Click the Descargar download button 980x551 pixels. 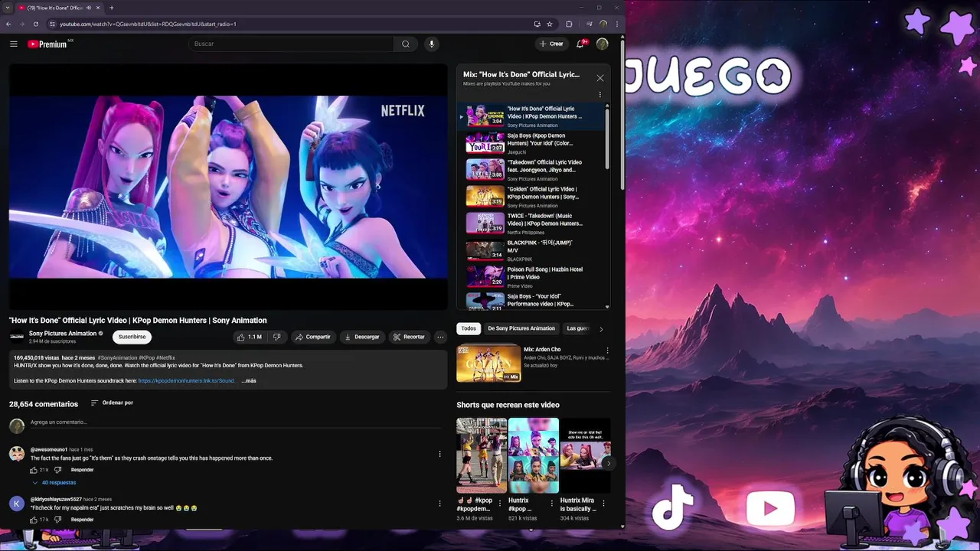(x=361, y=337)
